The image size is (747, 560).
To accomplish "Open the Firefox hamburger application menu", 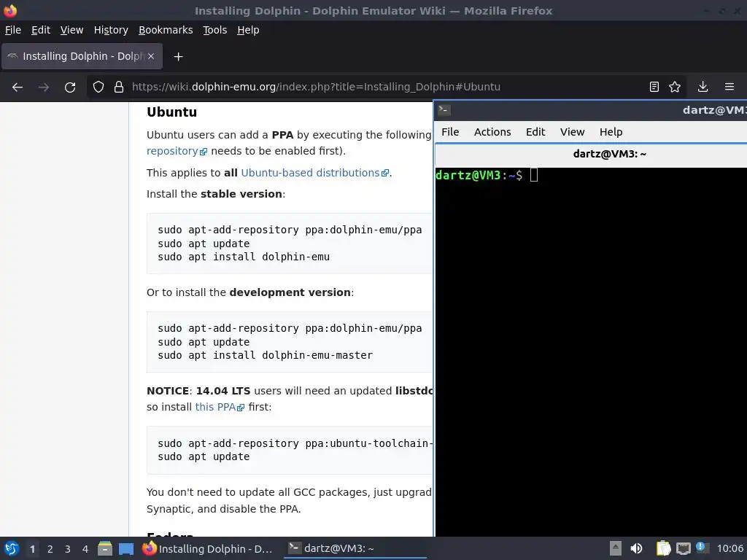I will click(x=729, y=87).
